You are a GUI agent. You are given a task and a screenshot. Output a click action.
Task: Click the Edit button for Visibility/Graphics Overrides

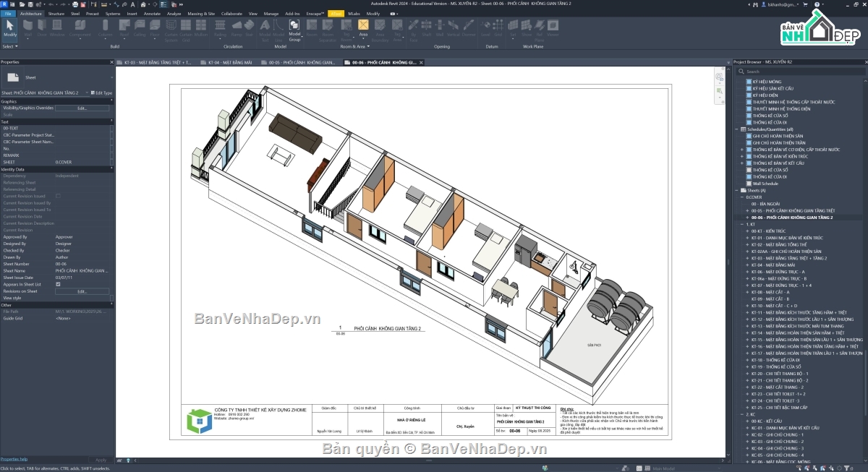tap(82, 108)
